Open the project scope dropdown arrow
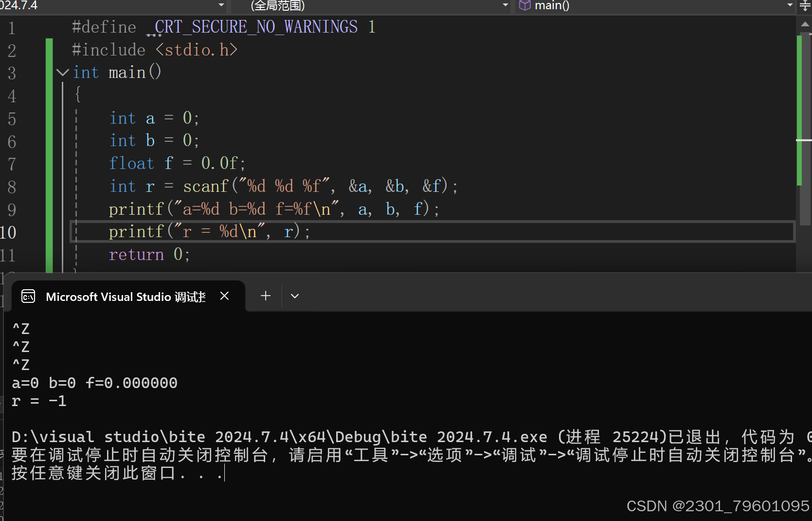This screenshot has width=812, height=521. click(x=221, y=5)
